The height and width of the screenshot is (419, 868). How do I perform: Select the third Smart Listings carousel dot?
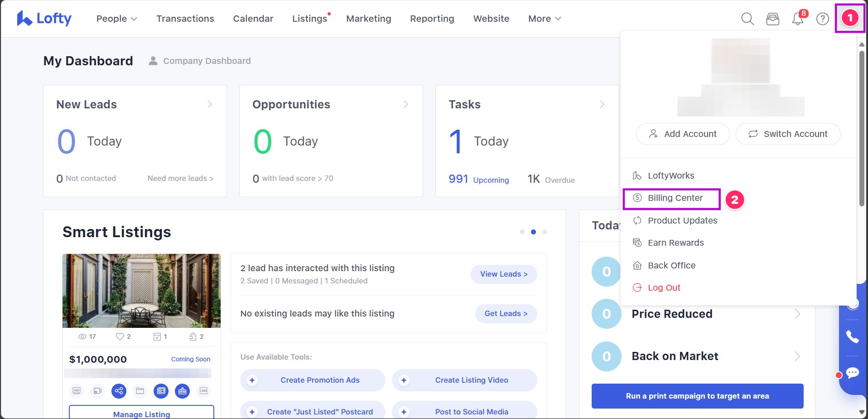point(545,232)
